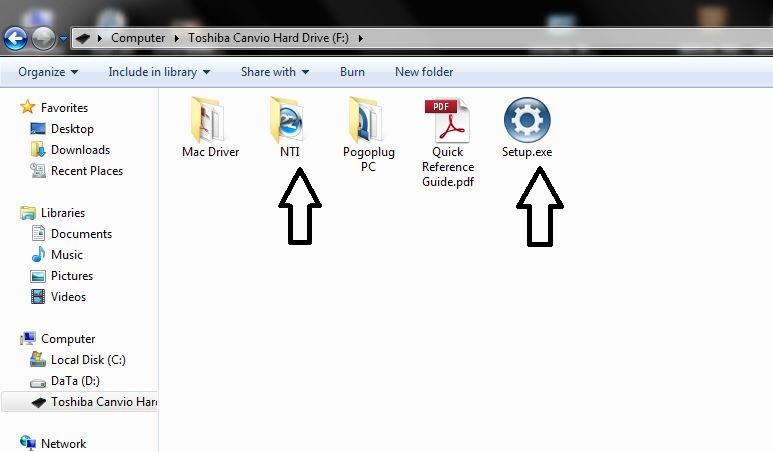
Task: Select Documents under Libraries
Action: (x=81, y=234)
